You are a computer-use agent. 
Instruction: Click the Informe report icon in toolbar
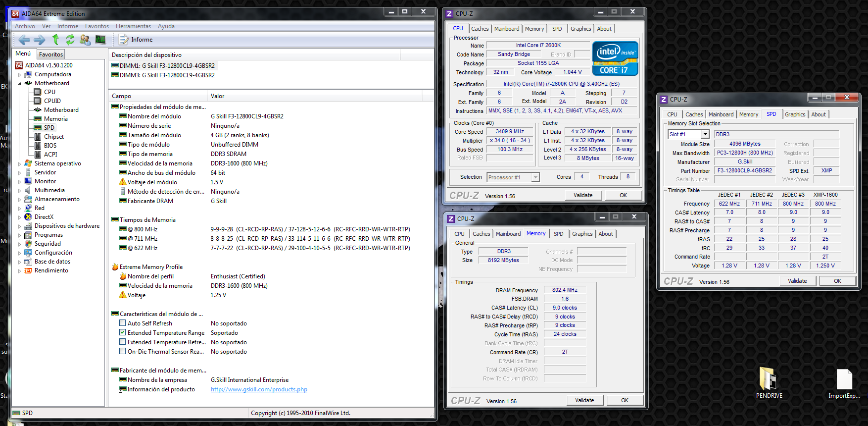pyautogui.click(x=123, y=40)
